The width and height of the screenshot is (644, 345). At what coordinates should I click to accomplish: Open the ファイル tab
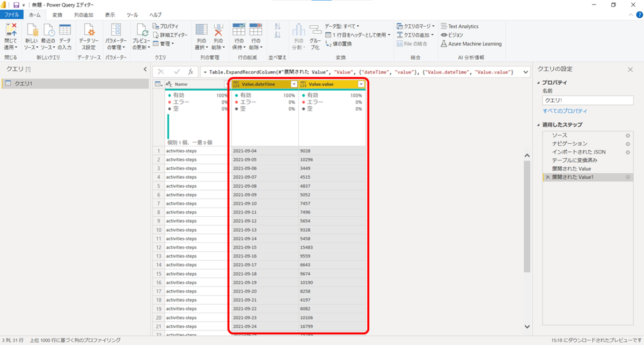coord(12,14)
